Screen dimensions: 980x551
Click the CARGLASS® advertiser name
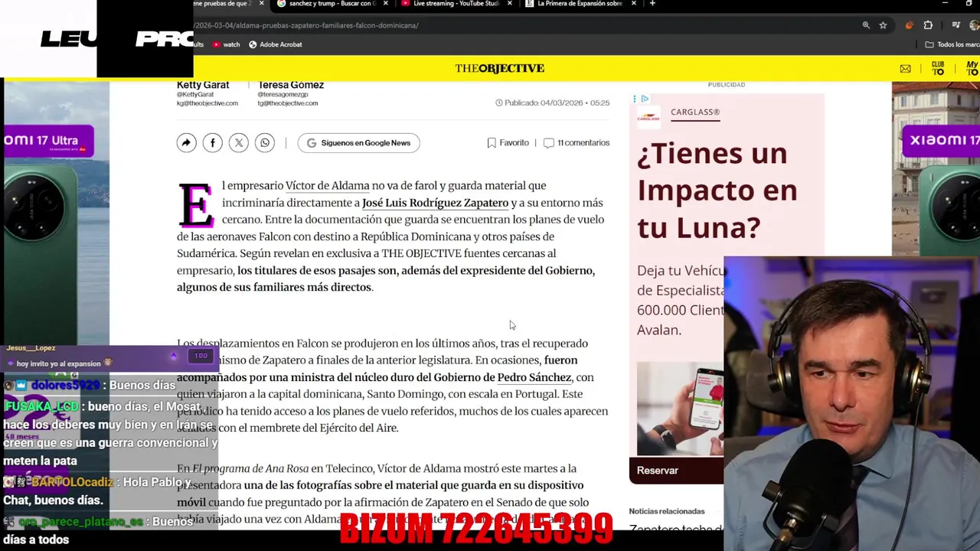click(695, 112)
